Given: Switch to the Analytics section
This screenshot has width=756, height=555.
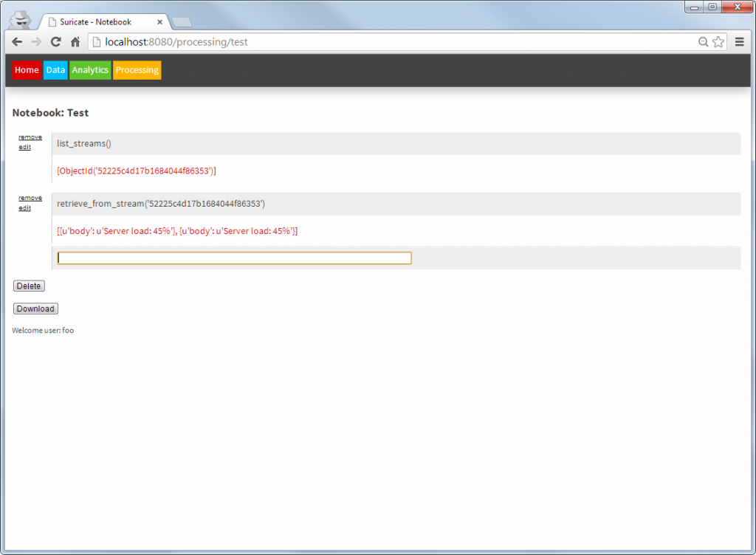Looking at the screenshot, I should point(90,70).
